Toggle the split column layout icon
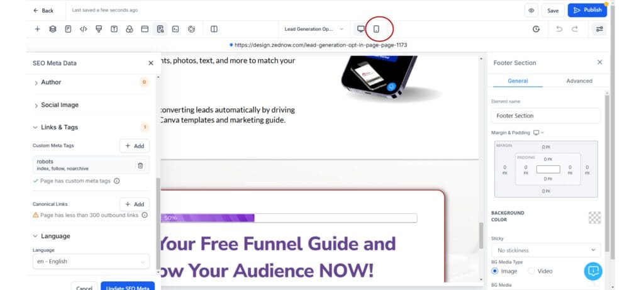 coord(214,29)
